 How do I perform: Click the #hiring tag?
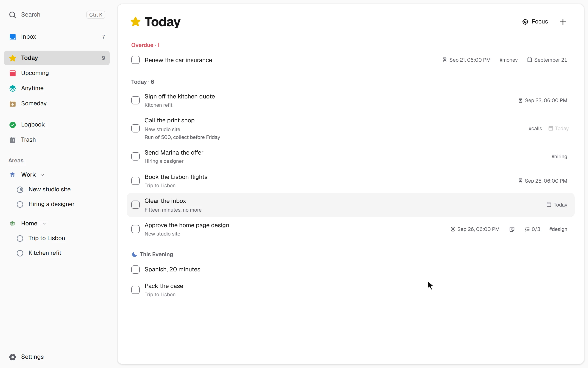pos(559,156)
